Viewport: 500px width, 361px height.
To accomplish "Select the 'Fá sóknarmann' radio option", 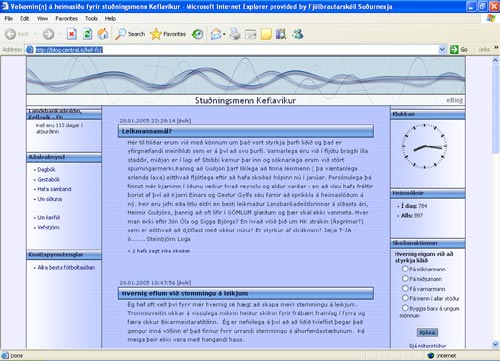I will click(x=405, y=269).
